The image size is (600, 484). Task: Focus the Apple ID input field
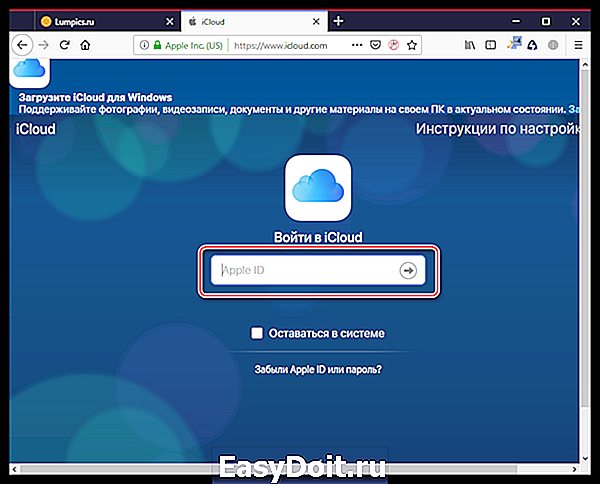318,270
